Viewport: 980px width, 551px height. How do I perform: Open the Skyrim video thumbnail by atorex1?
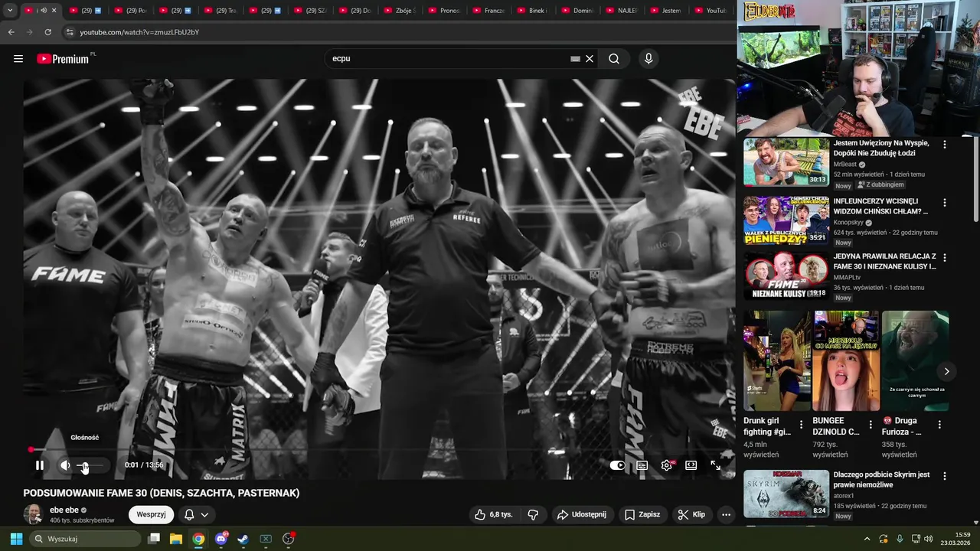coord(786,494)
